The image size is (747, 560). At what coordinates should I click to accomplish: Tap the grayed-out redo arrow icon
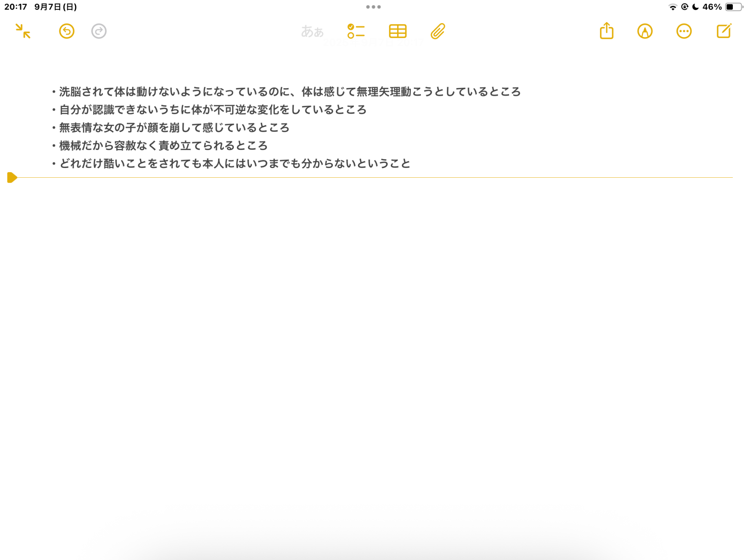99,31
